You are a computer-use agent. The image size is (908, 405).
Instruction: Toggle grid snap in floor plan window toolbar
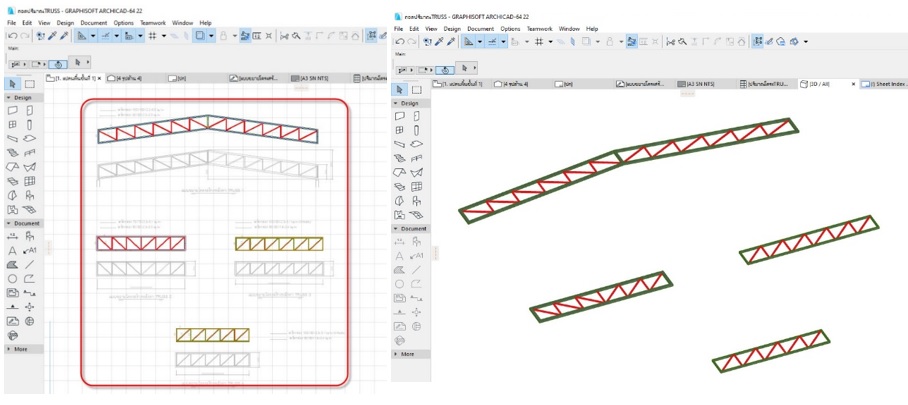149,36
